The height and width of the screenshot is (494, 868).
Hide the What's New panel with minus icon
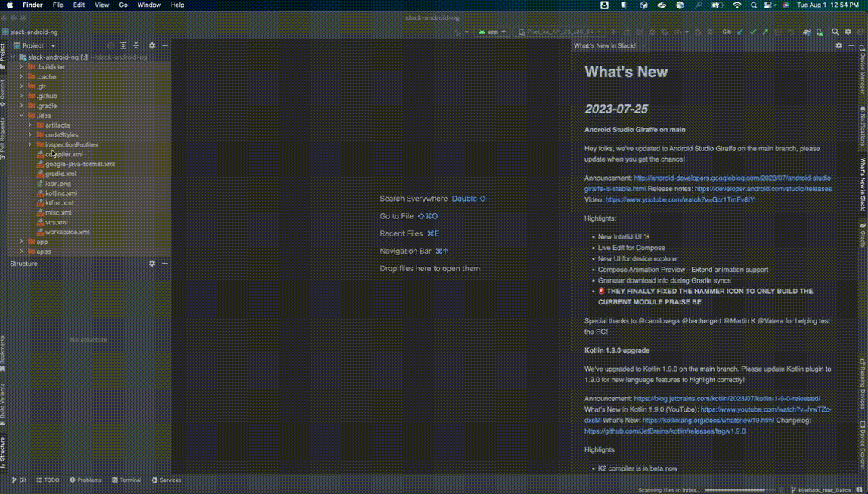[851, 45]
